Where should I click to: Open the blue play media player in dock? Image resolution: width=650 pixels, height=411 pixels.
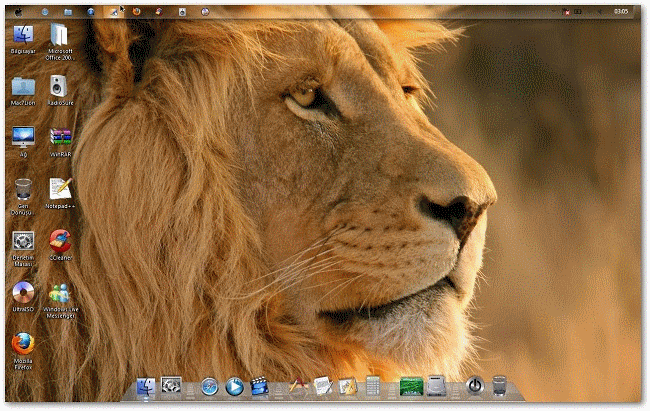(x=235, y=386)
